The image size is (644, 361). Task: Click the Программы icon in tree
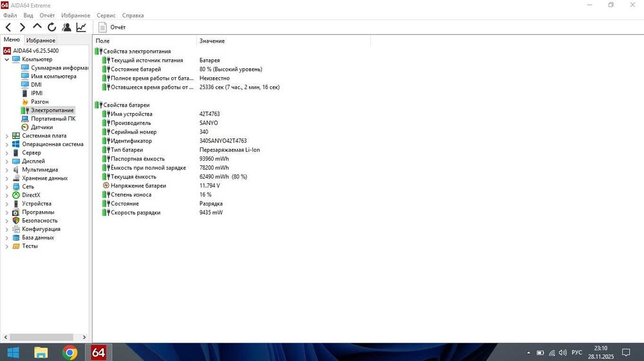[16, 212]
